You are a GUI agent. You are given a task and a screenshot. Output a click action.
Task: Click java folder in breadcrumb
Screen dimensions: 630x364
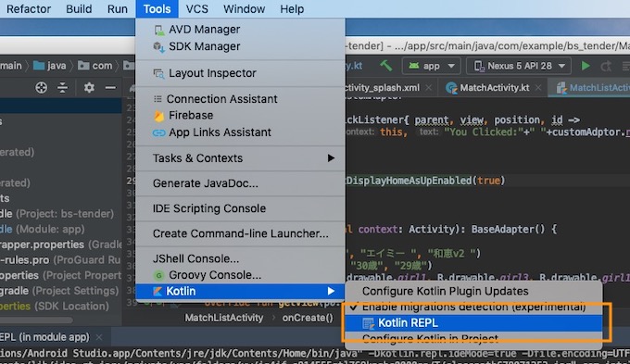tap(50, 66)
